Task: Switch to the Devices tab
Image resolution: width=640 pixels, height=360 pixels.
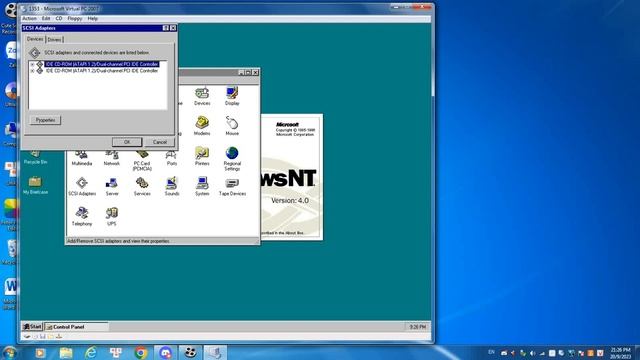Action: click(35, 39)
